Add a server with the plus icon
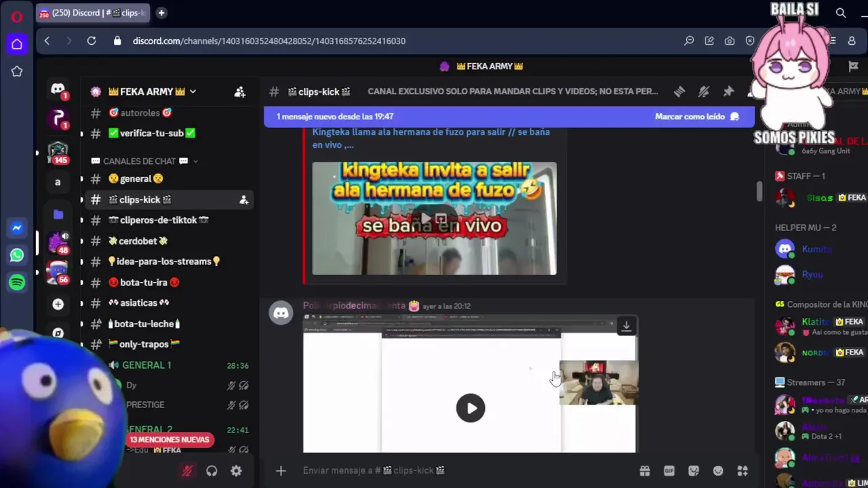868x488 pixels. pos(58,304)
